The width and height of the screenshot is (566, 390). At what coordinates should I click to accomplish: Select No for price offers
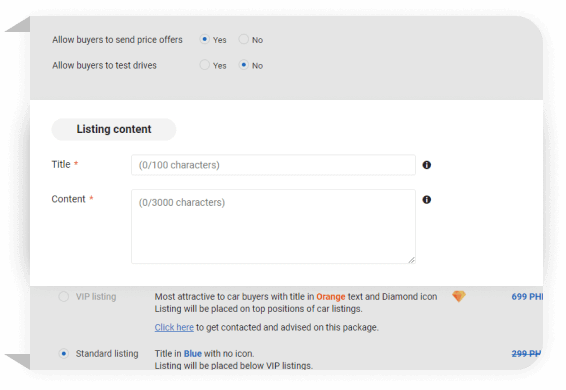[x=244, y=39]
